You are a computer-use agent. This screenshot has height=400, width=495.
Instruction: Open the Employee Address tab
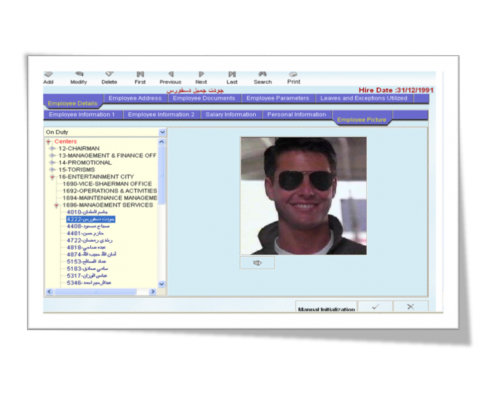click(135, 98)
